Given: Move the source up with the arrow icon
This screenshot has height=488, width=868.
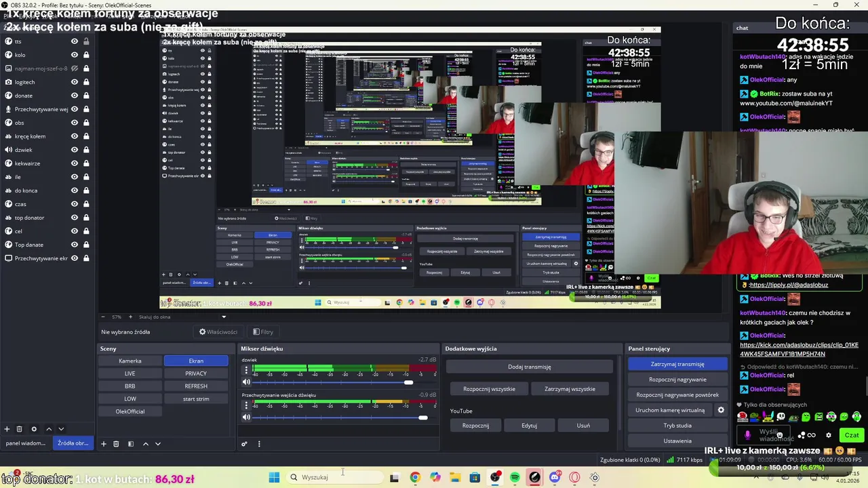Looking at the screenshot, I should [x=49, y=429].
